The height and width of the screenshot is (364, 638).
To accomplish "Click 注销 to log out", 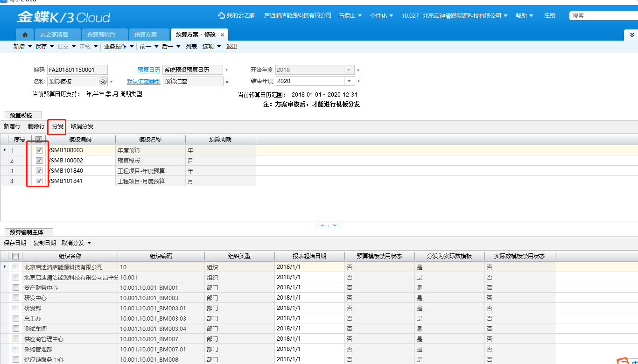I will click(x=550, y=15).
